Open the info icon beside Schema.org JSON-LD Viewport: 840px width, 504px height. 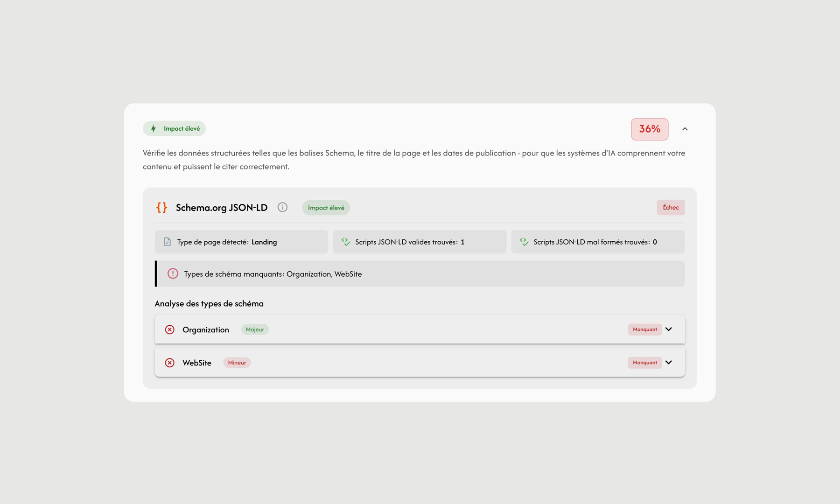pos(282,208)
